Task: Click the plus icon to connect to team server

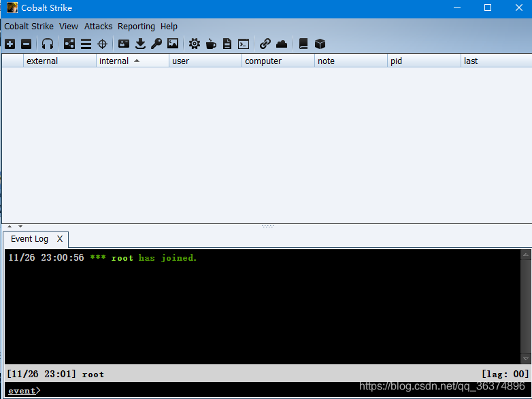Action: point(10,44)
